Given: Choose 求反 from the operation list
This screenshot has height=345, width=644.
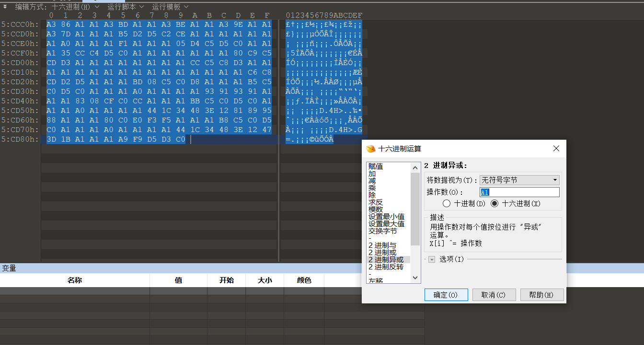Looking at the screenshot, I should (376, 202).
